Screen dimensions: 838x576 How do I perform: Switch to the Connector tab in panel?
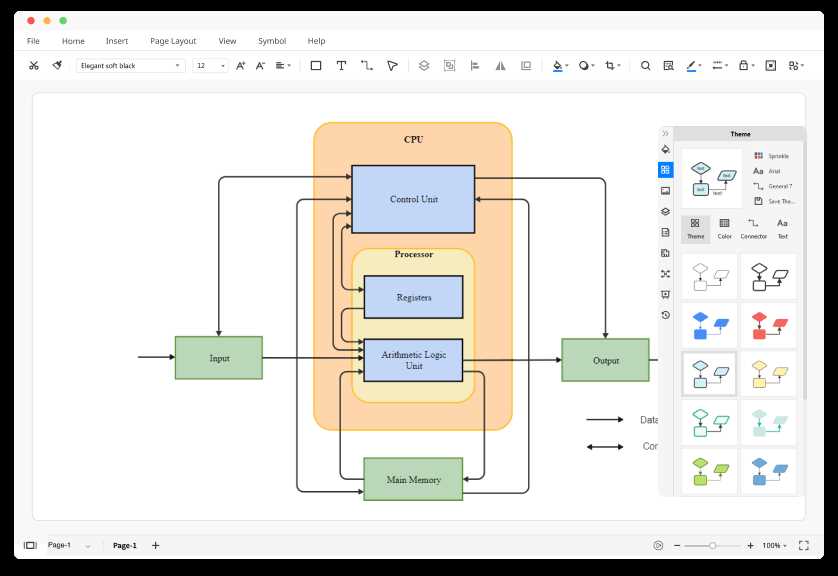pos(753,229)
